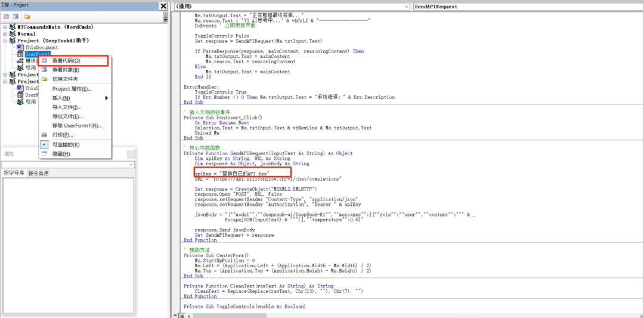644x318 pixels.
Task: Expand the second collapsed Project node
Action: [x=5, y=75]
